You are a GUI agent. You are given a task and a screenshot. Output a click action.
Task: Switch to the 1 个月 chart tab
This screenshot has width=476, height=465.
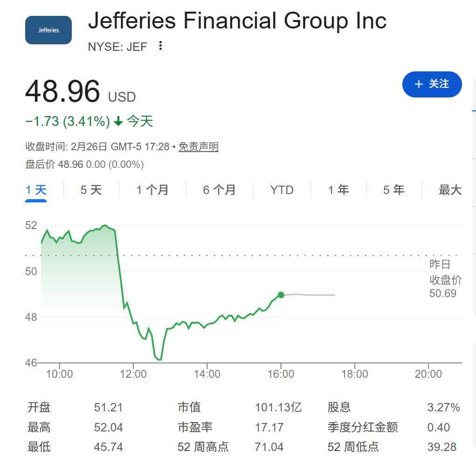tap(152, 190)
